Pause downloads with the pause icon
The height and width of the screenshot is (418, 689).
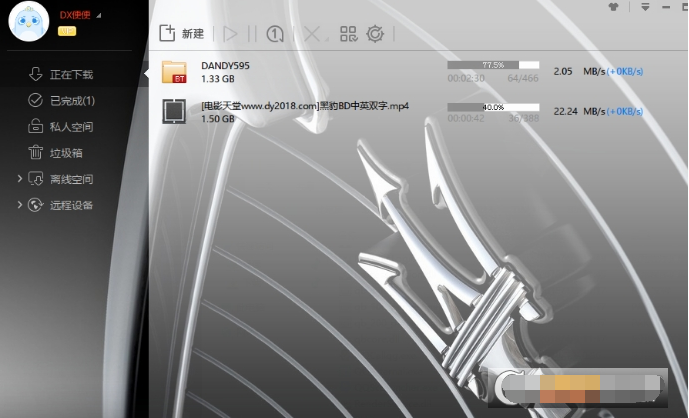coord(252,34)
